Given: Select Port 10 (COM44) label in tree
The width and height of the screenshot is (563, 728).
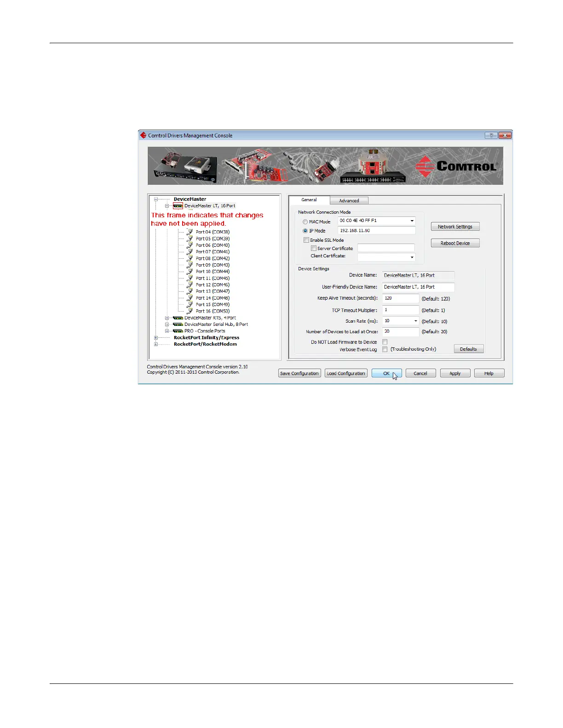Looking at the screenshot, I should (213, 272).
